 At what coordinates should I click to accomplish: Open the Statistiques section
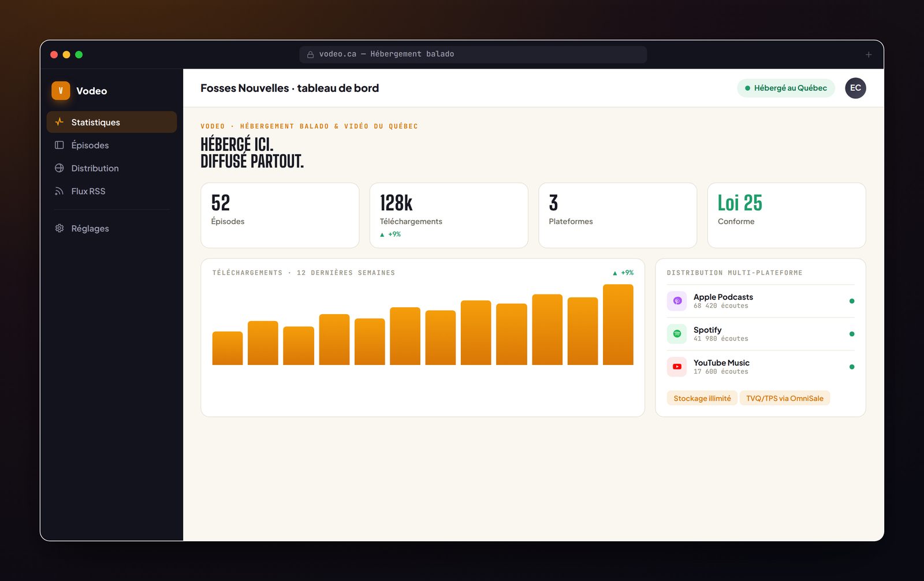point(111,122)
